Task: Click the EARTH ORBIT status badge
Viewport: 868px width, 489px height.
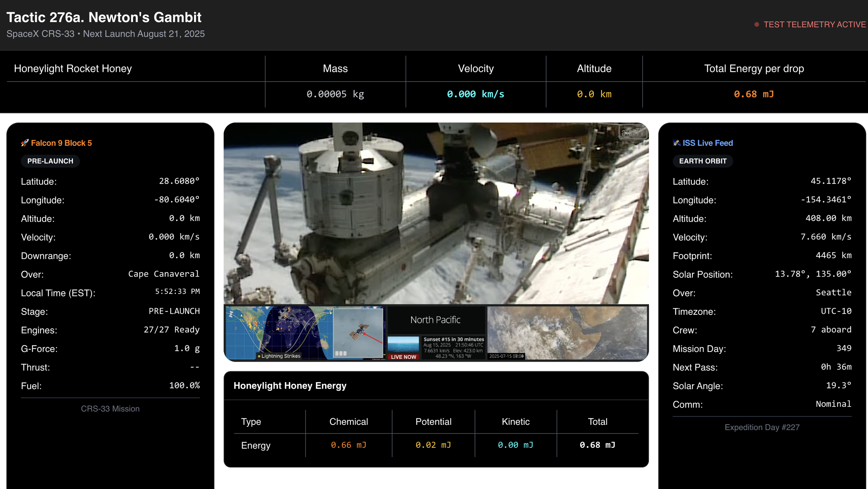Action: (702, 161)
